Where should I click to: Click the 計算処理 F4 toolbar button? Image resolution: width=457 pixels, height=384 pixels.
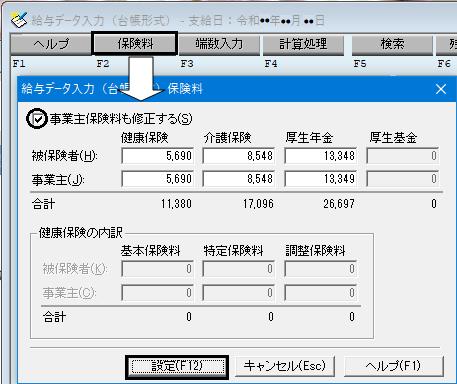pyautogui.click(x=303, y=44)
